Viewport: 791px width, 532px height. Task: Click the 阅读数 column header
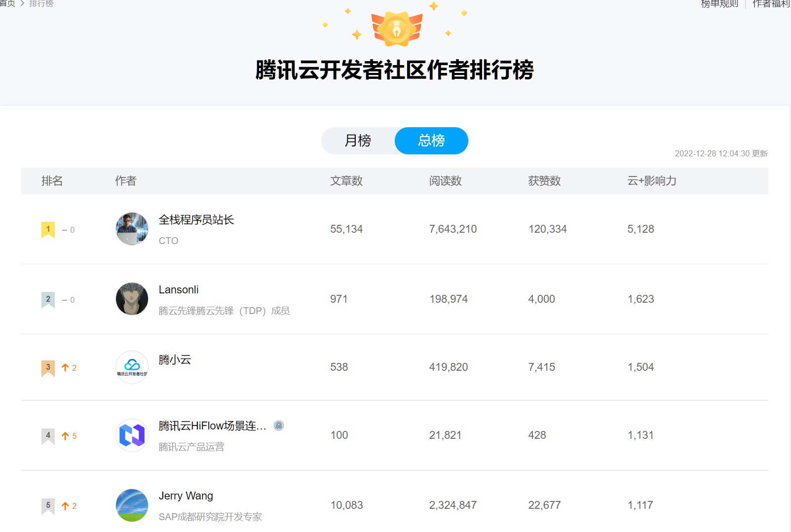coord(446,181)
